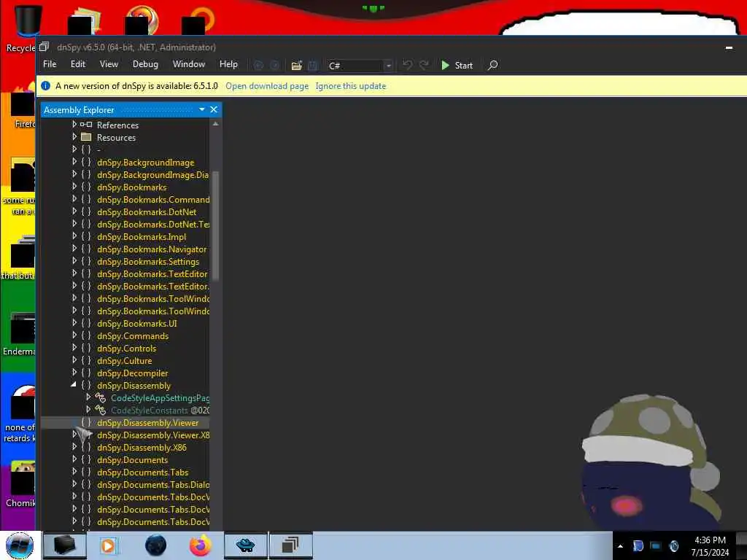Select dnSpy.Bookmarks.Settings namespace
This screenshot has width=747, height=560.
click(147, 262)
